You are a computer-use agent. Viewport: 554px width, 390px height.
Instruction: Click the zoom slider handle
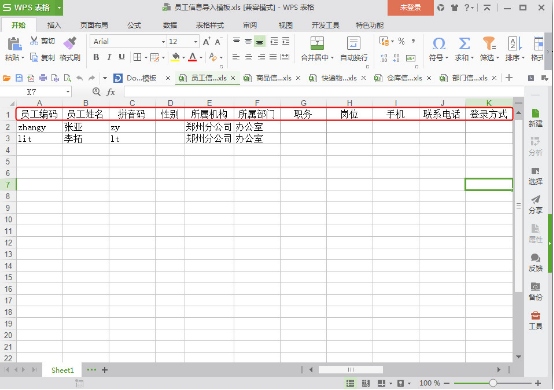[493, 383]
